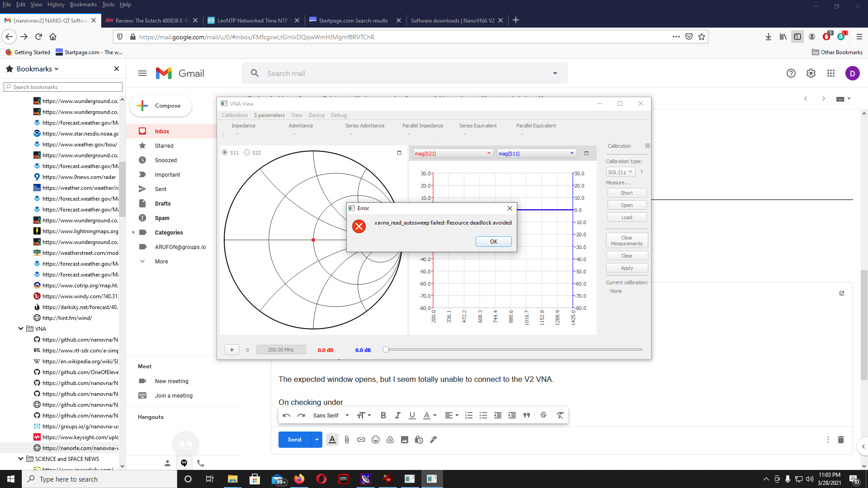Collapse SCIENCE and SPACE NEWS folder
Screen dimensions: 868x488
(x=21, y=459)
